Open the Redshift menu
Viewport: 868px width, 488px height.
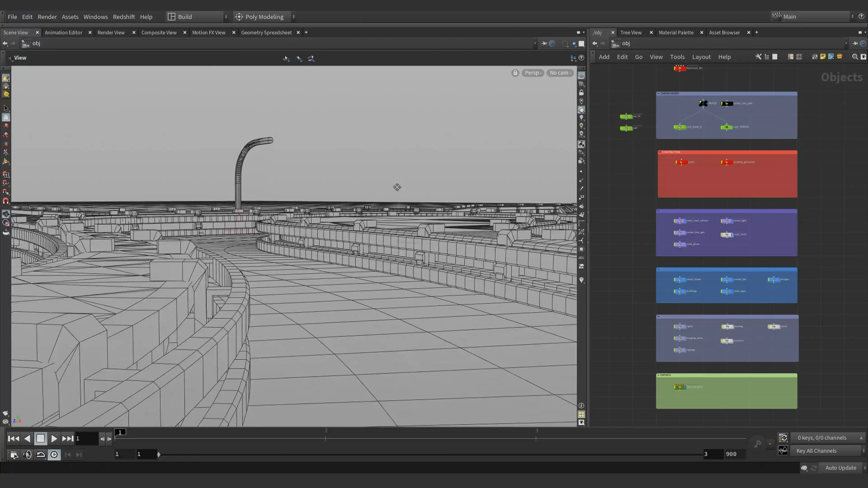tap(124, 17)
